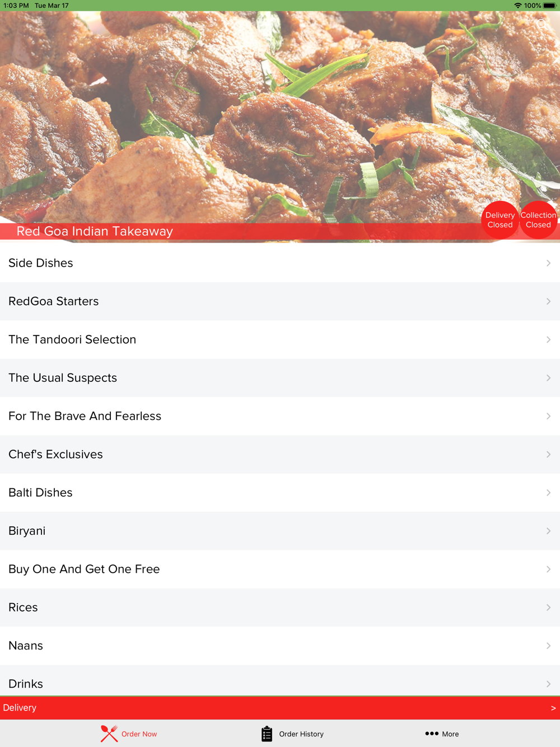Image resolution: width=560 pixels, height=747 pixels.
Task: Tap the Delivery Closed red badge
Action: tap(500, 220)
